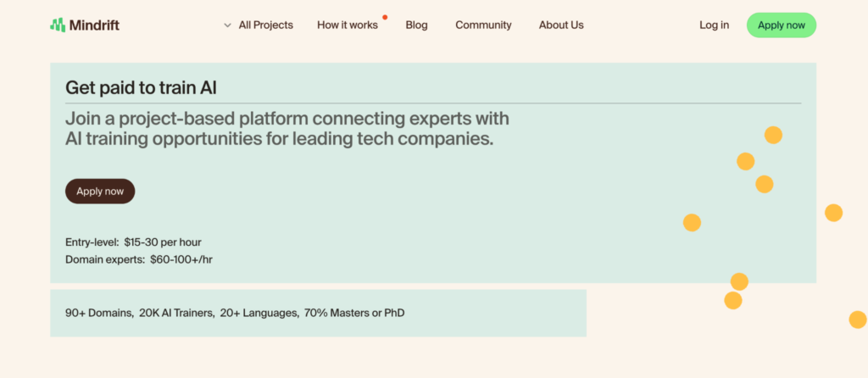Click the topmost yellow dot in the banner
The height and width of the screenshot is (378, 868).
coord(773,135)
